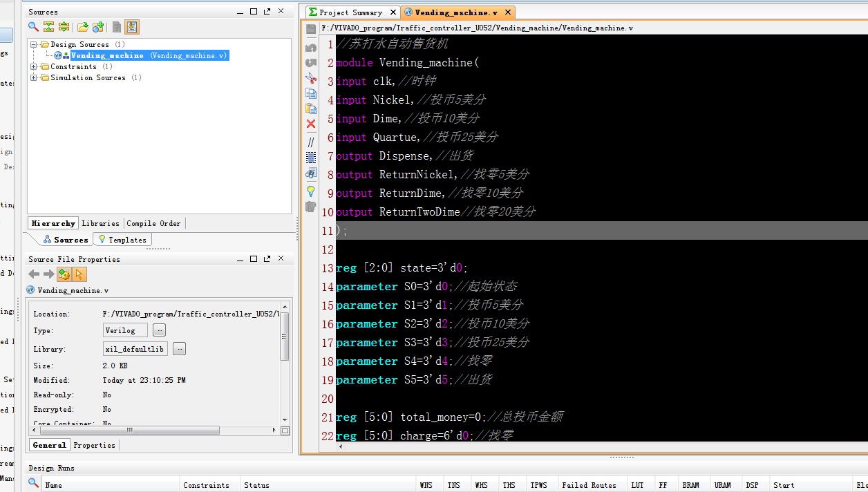This screenshot has height=492, width=868.
Task: Click the red X Delete icon in editor
Action: [311, 124]
